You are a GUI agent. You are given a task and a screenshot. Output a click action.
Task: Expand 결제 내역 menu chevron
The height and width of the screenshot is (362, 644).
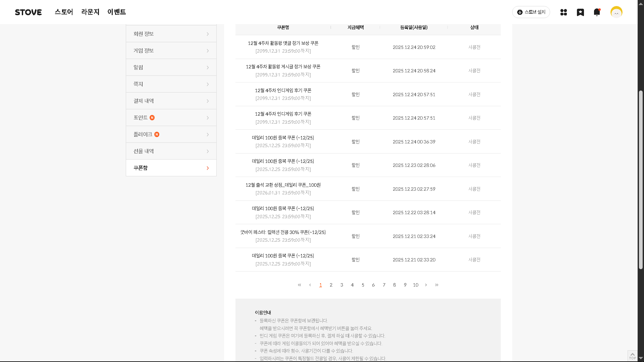click(x=208, y=101)
